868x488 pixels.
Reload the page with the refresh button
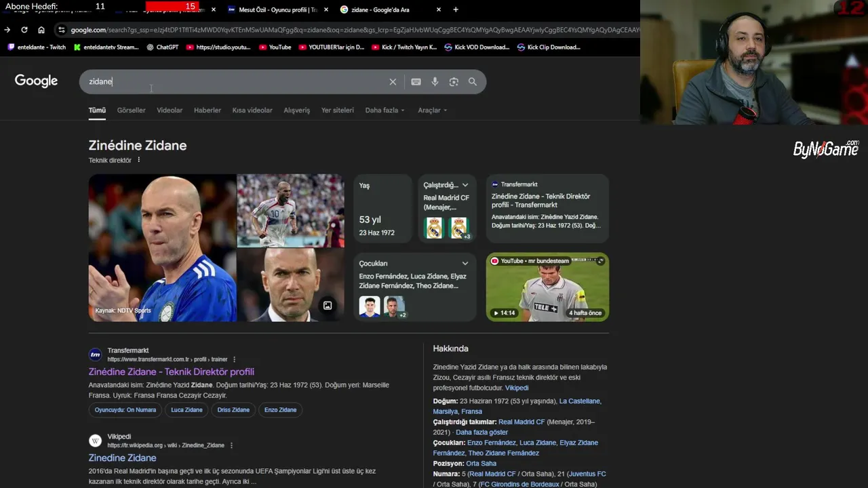coord(24,30)
